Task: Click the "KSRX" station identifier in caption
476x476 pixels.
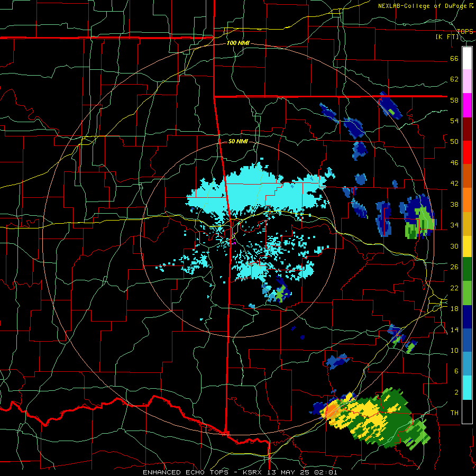Action: pyautogui.click(x=253, y=472)
